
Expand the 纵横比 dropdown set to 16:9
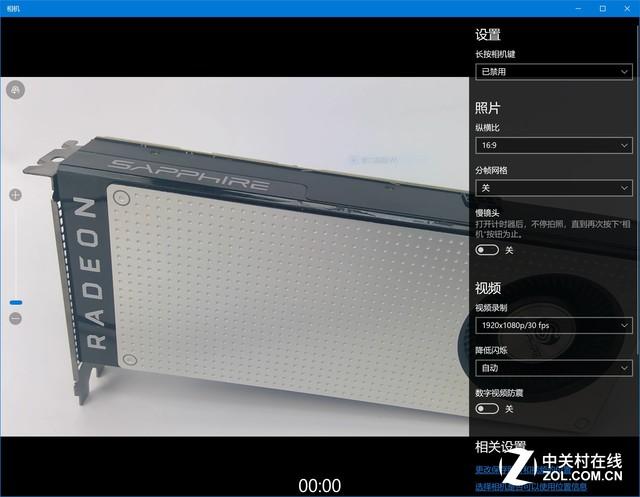[553, 146]
